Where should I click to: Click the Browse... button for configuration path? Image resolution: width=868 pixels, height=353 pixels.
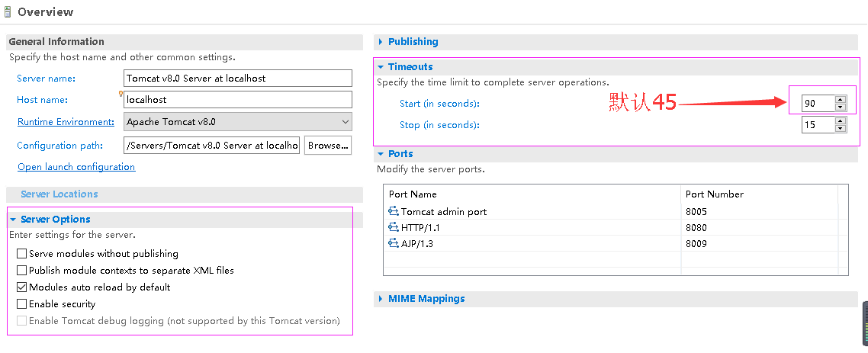coord(328,145)
